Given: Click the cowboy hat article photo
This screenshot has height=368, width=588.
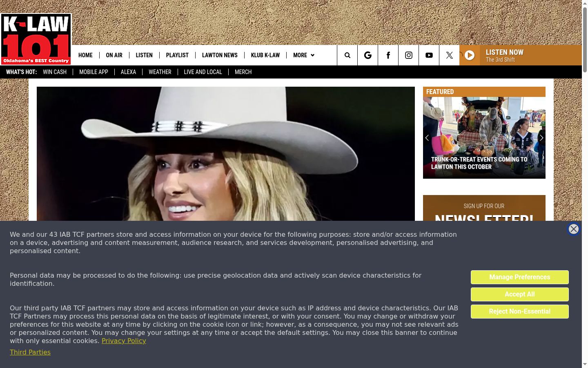Looking at the screenshot, I should [226, 154].
